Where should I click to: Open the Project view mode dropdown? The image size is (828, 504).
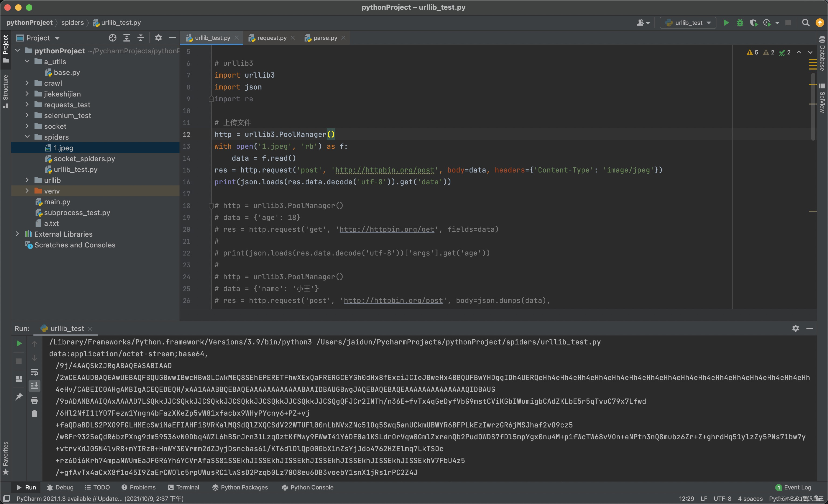click(38, 38)
